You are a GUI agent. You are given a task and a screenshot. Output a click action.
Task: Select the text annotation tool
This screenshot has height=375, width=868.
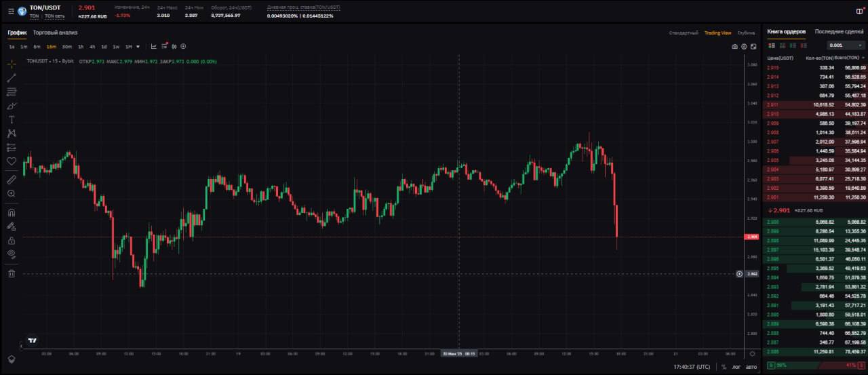(x=12, y=119)
